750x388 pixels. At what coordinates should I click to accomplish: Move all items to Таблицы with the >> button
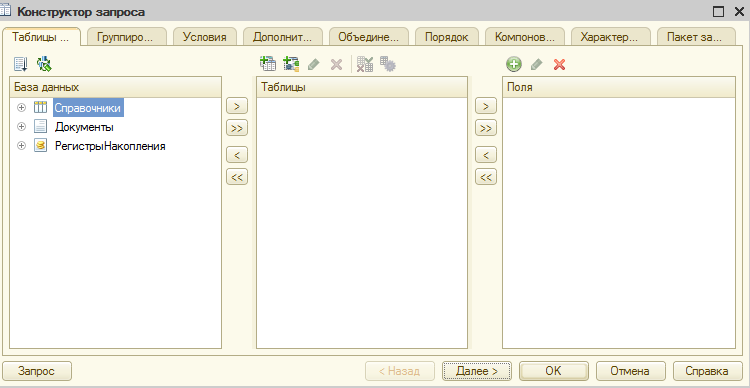tap(237, 128)
